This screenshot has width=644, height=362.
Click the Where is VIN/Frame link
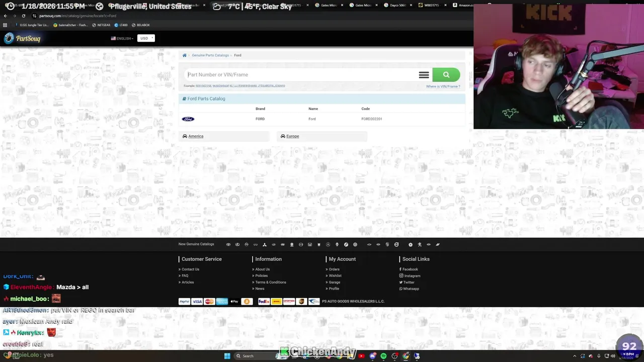(x=443, y=86)
